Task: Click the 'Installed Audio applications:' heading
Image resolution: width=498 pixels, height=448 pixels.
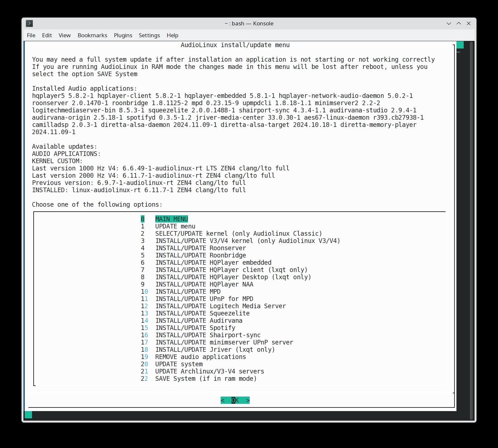Action: tap(84, 88)
